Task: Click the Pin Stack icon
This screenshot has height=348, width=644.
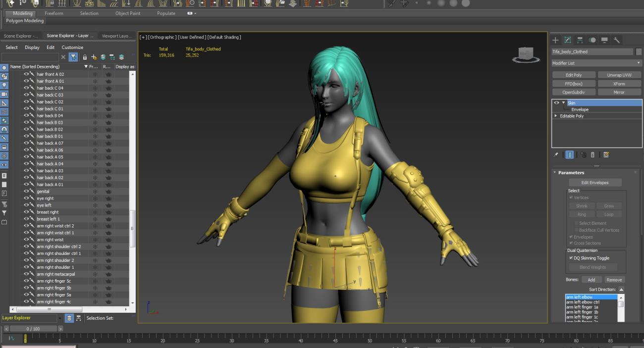Action: coord(556,155)
